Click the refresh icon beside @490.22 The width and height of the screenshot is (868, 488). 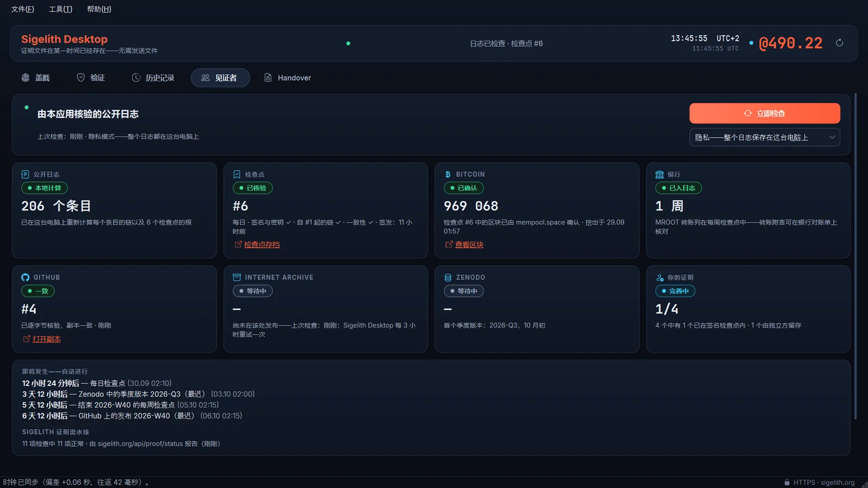click(x=839, y=43)
